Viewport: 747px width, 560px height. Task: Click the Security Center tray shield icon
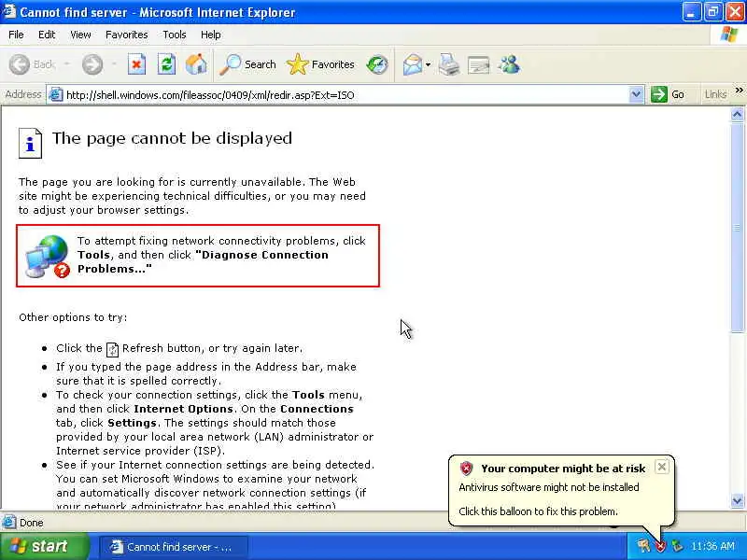pyautogui.click(x=661, y=546)
